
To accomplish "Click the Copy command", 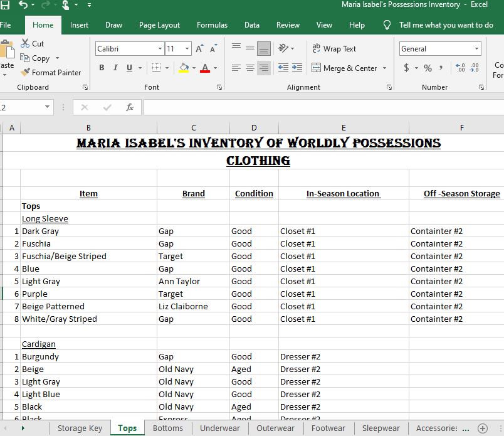I will [x=39, y=58].
